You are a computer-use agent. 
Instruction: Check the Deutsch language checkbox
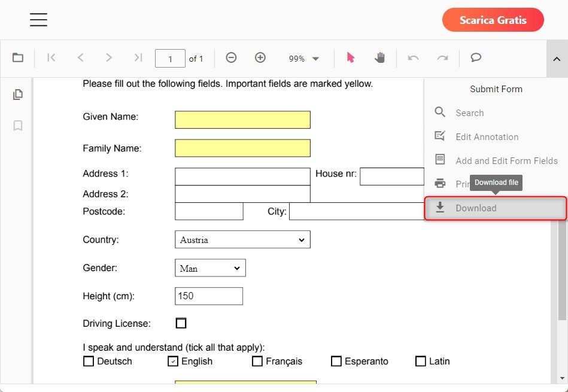click(x=89, y=361)
